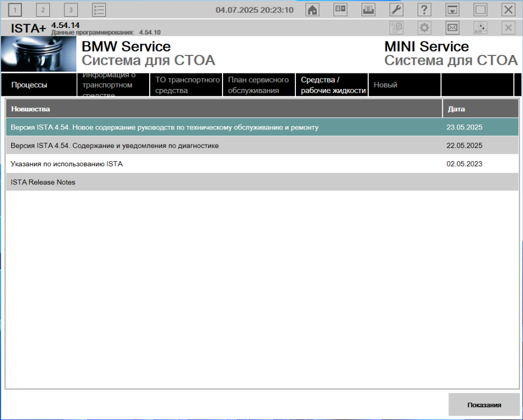Click the Показания button

pyautogui.click(x=484, y=405)
